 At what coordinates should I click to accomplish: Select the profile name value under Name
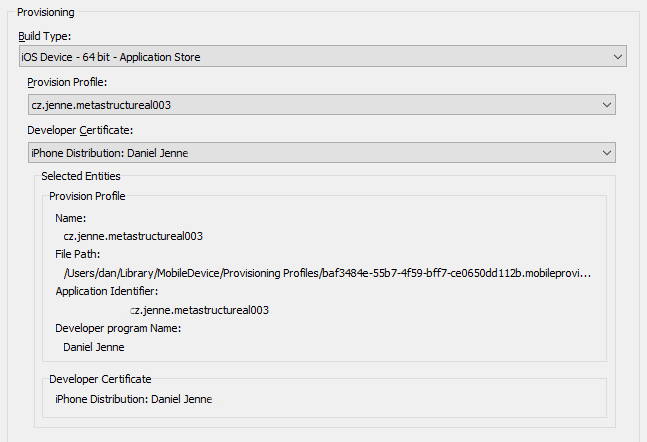(x=133, y=236)
